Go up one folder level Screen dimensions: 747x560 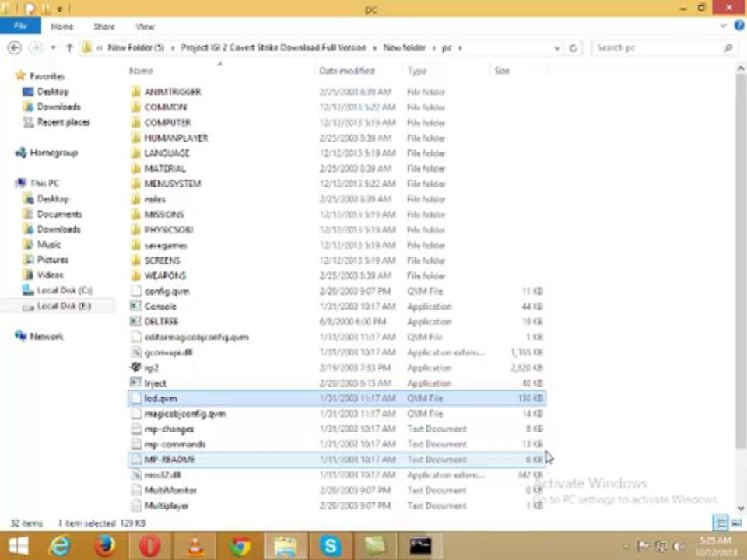point(69,47)
